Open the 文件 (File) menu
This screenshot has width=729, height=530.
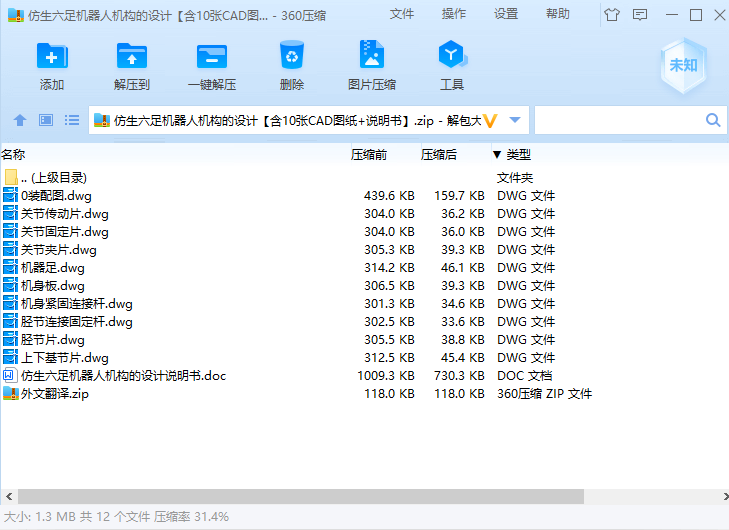402,14
